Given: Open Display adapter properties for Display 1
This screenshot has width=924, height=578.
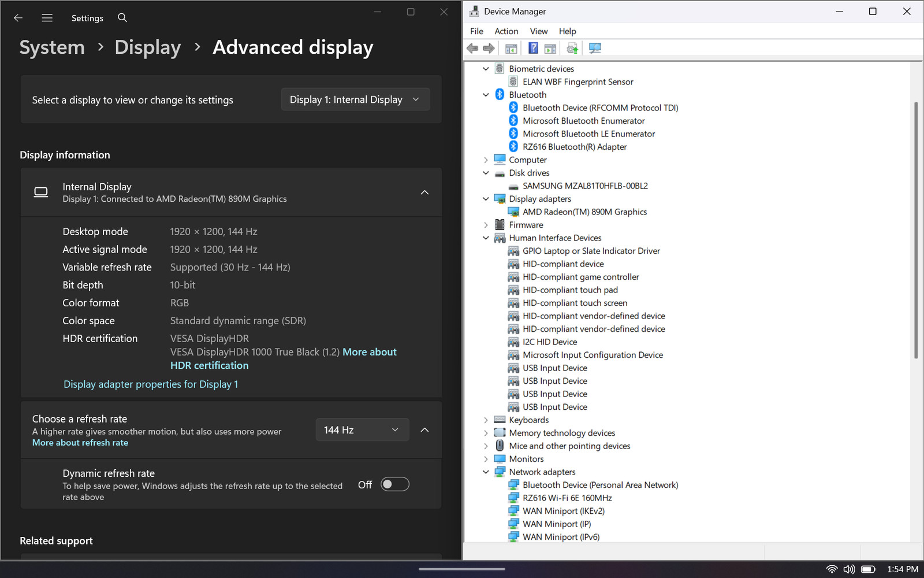Looking at the screenshot, I should pos(151,384).
